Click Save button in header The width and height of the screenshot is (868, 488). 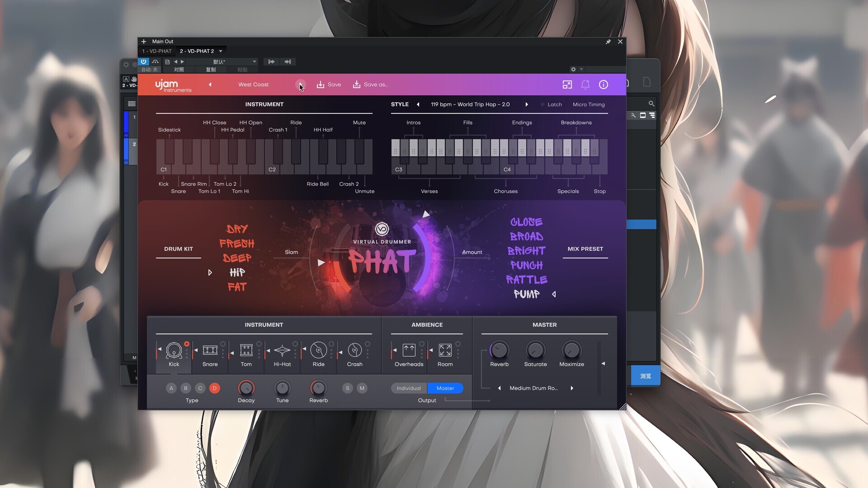(329, 84)
